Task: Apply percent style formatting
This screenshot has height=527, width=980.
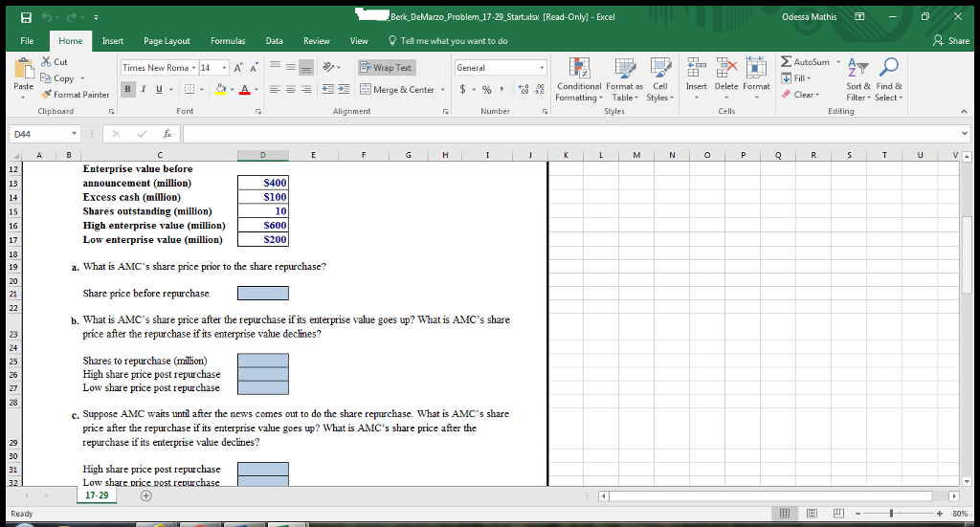Action: tap(485, 90)
